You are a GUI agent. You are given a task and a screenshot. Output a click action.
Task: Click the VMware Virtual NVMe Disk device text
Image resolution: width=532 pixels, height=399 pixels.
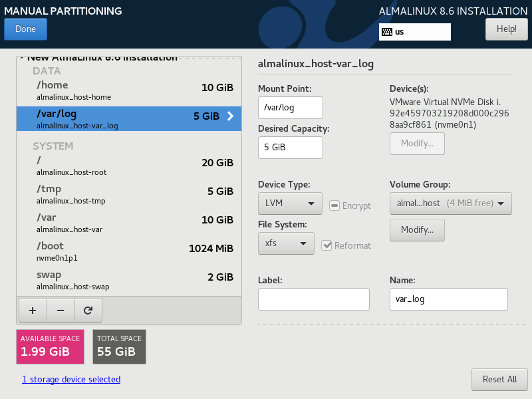(449, 113)
